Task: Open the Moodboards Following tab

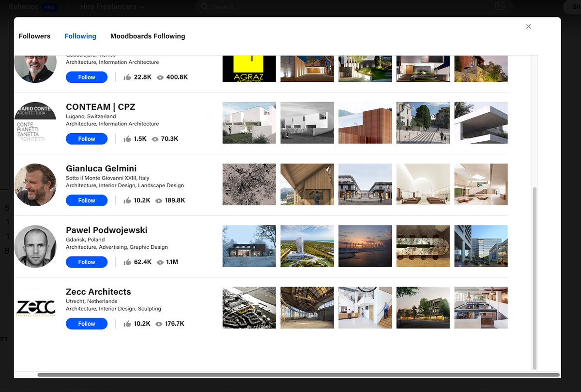Action: pyautogui.click(x=148, y=36)
